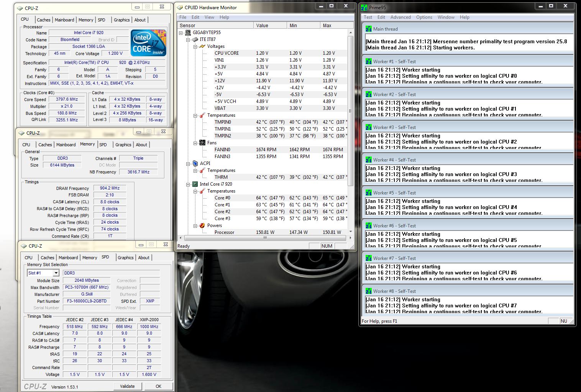Click the Part Number field F3-16000CL9-2GBTD

pos(87,301)
